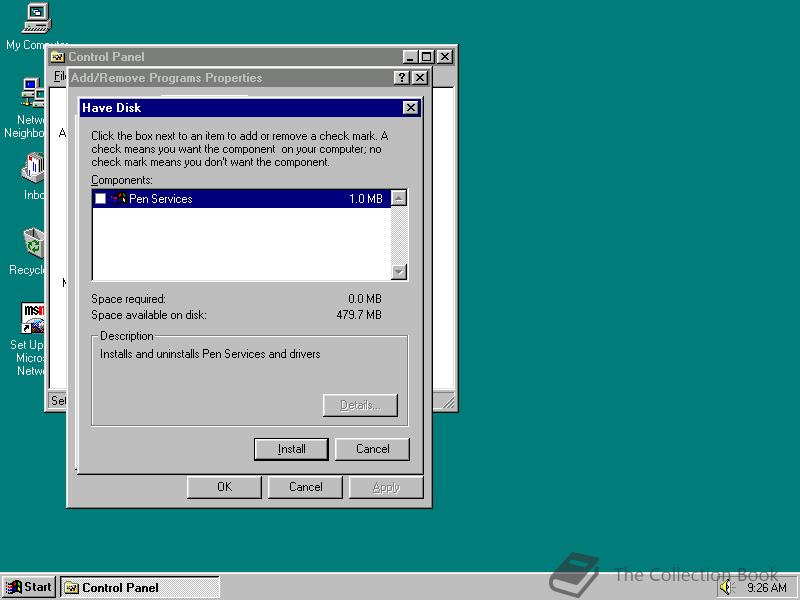Click the components list scroll up arrow
The image size is (800, 600).
point(399,198)
